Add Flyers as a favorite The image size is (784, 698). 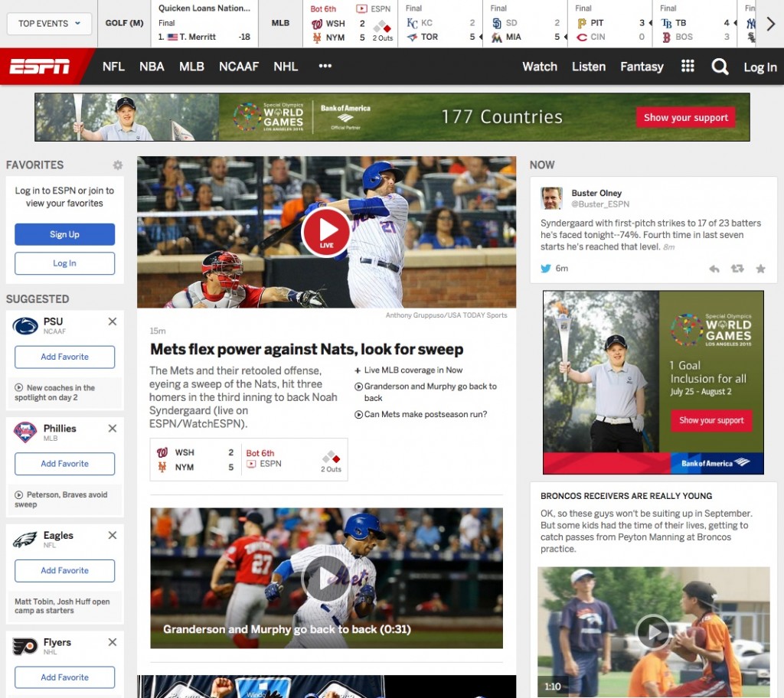click(x=64, y=677)
